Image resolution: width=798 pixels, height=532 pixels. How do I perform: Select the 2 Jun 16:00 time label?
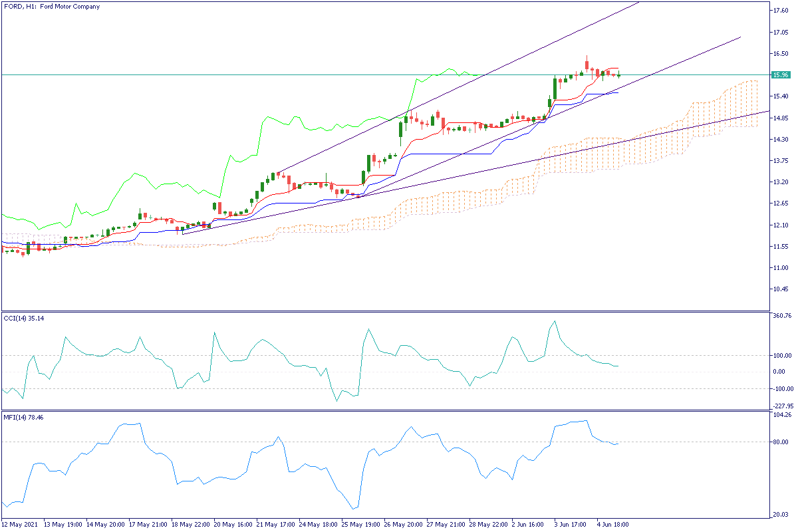point(529,524)
